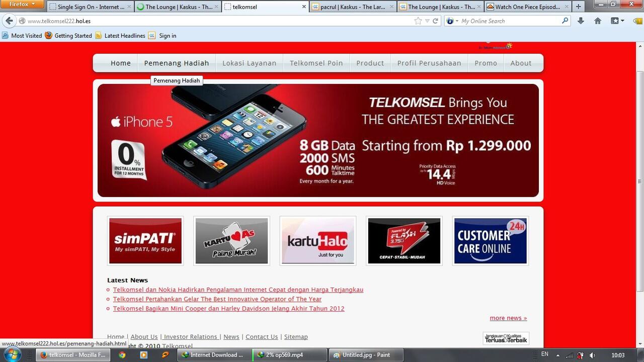Go to the Firefox home page icon
This screenshot has width=644, height=362.
pos(598,21)
